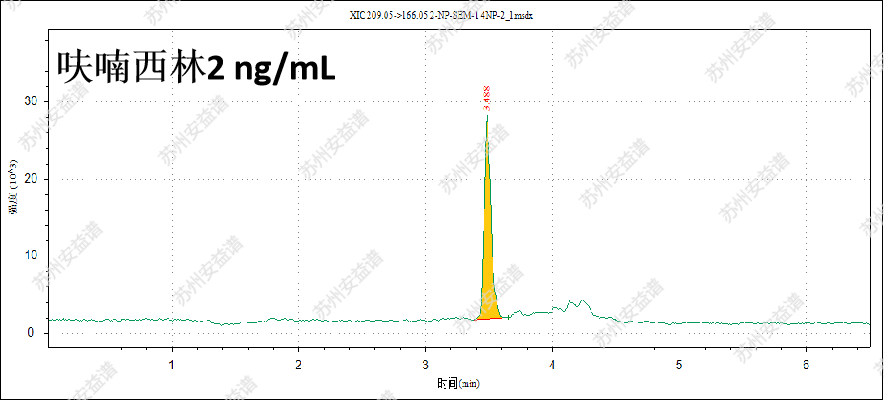Viewport: 884px width, 400px height.
Task: Click the chromatogram title starting with XIC 209.05
Action: 441,16
